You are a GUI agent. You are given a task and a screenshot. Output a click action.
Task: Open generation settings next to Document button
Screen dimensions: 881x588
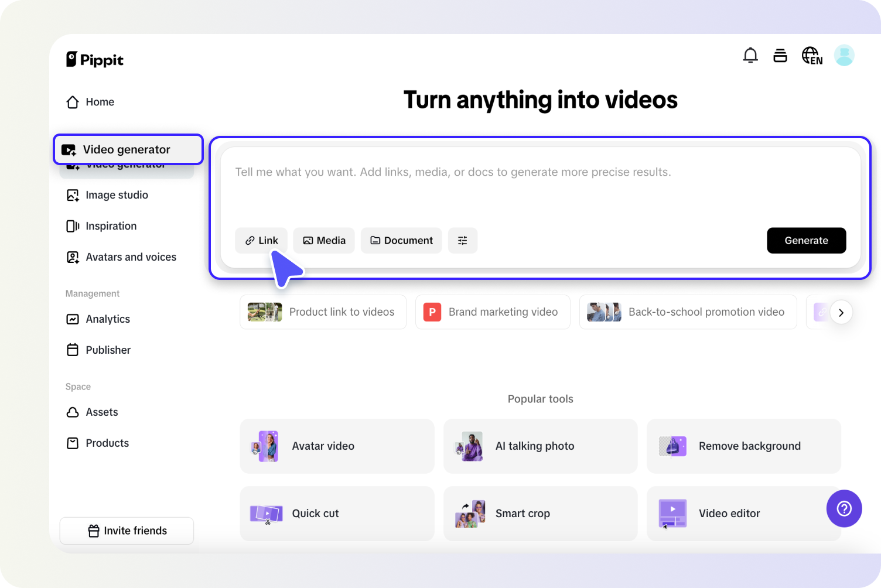tap(463, 240)
